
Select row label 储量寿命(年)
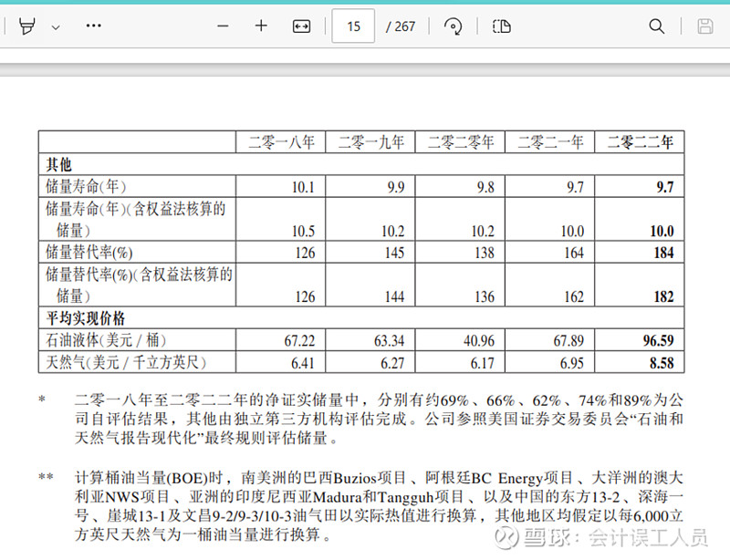pyautogui.click(x=86, y=187)
